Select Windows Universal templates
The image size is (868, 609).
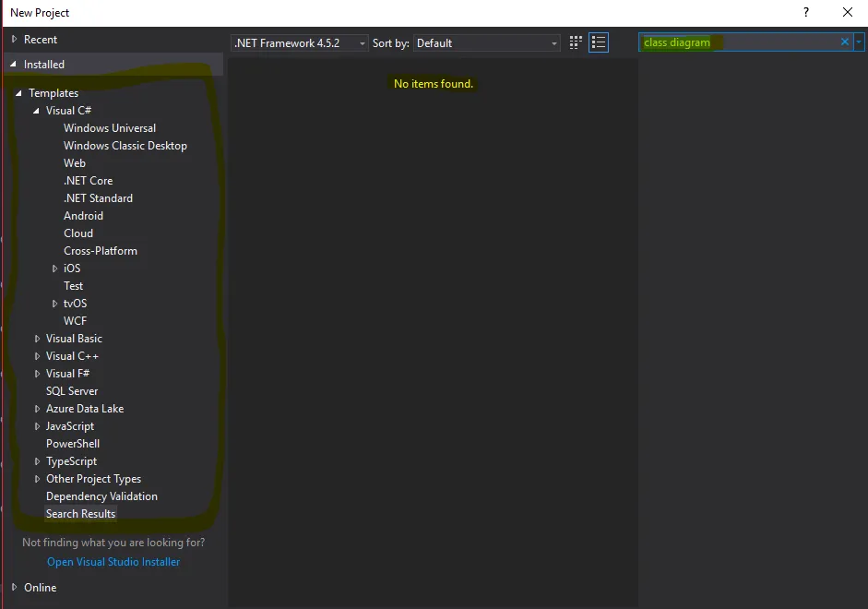point(110,128)
